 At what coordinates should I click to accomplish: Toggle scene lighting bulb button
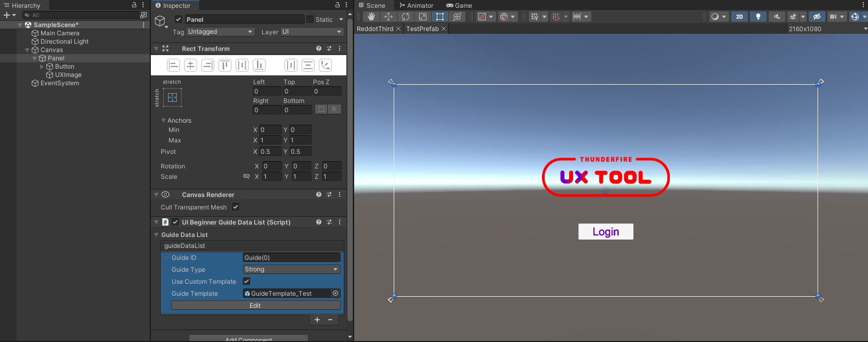point(758,17)
